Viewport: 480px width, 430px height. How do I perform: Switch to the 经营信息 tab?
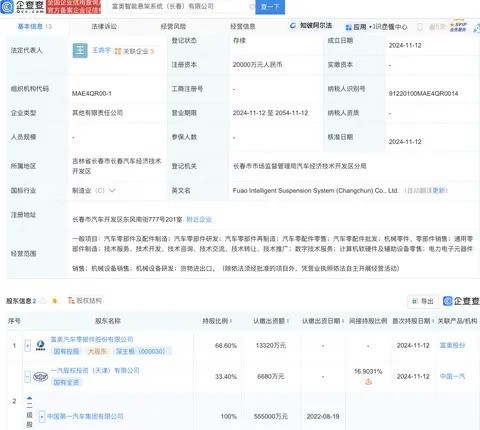click(243, 26)
